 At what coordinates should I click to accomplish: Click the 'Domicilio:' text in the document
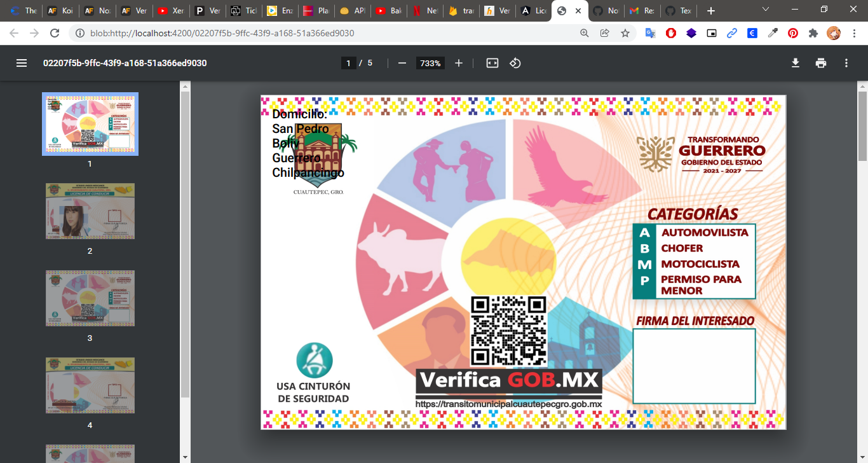click(x=299, y=114)
